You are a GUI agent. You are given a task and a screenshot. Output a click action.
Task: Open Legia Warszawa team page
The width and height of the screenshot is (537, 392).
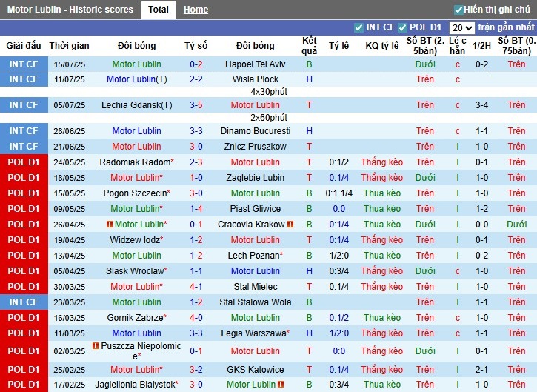pyautogui.click(x=253, y=333)
